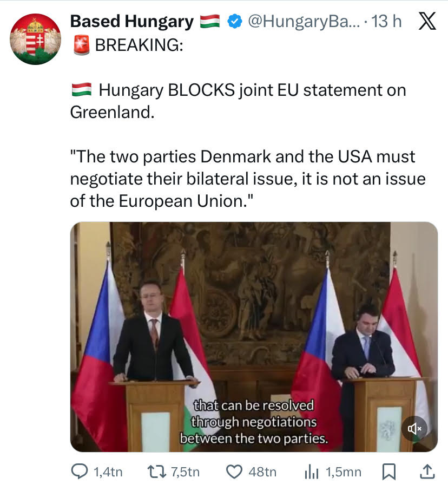Image resolution: width=448 pixels, height=491 pixels.
Task: Bookmark this post
Action: [389, 472]
